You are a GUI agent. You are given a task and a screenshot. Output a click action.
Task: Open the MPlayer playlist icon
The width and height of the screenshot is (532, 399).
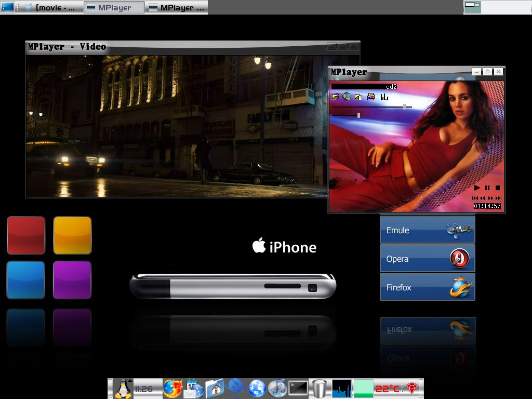pyautogui.click(x=358, y=97)
